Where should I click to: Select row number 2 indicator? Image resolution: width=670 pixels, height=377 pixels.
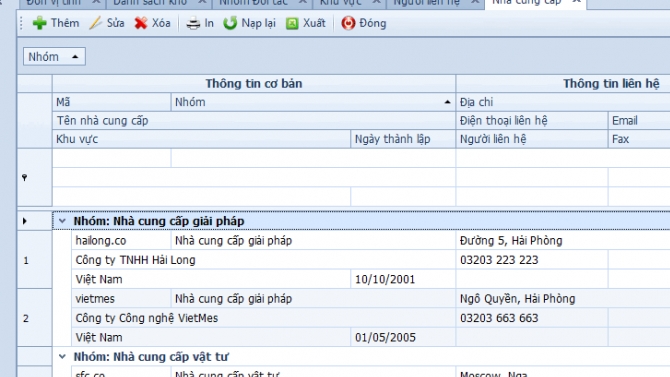point(34,318)
